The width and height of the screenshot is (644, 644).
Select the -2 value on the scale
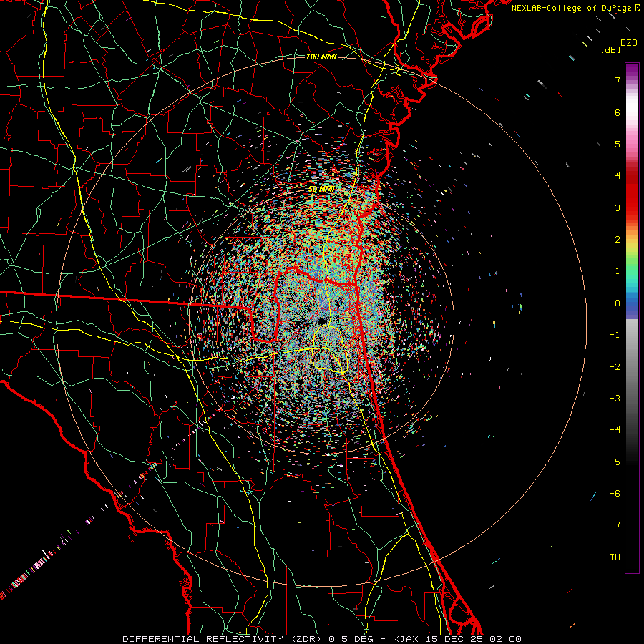pos(615,367)
